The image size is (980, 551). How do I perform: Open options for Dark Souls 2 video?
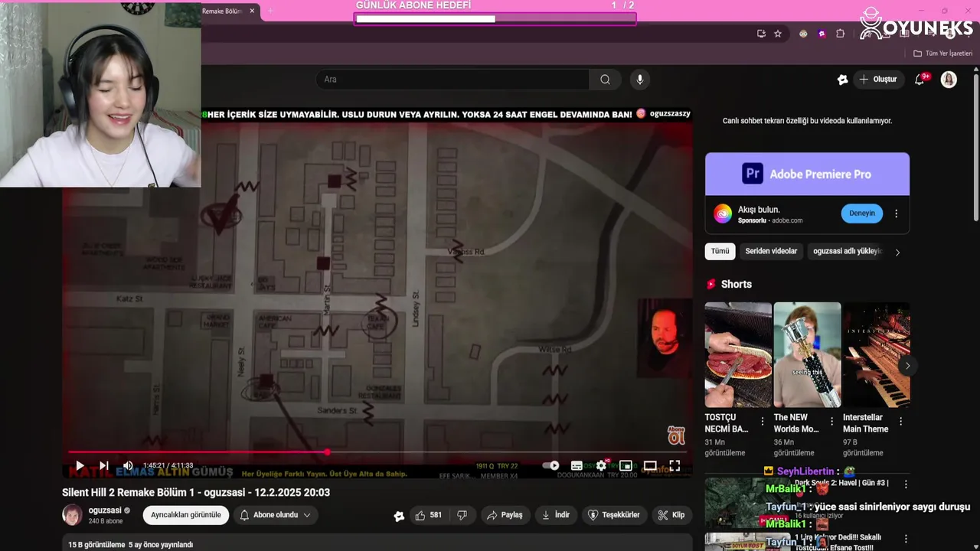pos(906,484)
